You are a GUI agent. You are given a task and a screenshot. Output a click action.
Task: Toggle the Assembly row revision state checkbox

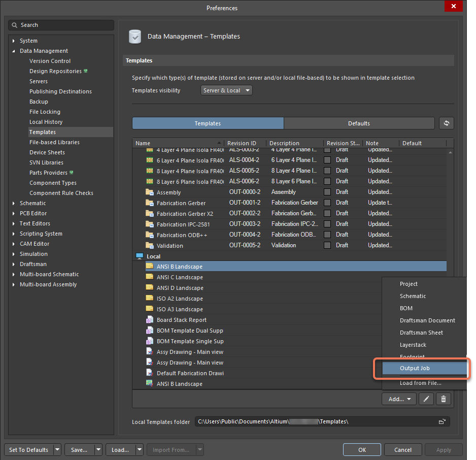click(x=327, y=192)
